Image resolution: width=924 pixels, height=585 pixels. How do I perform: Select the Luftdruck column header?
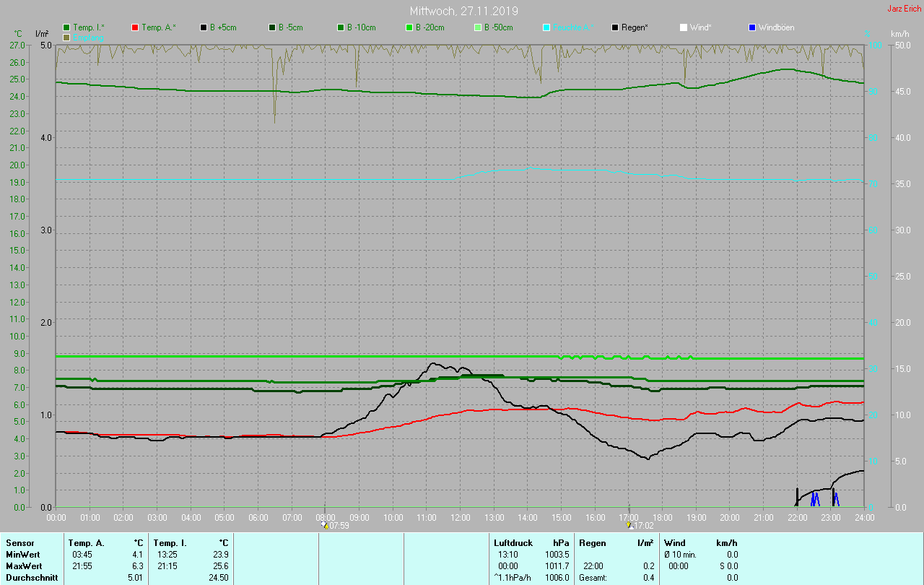pyautogui.click(x=512, y=542)
